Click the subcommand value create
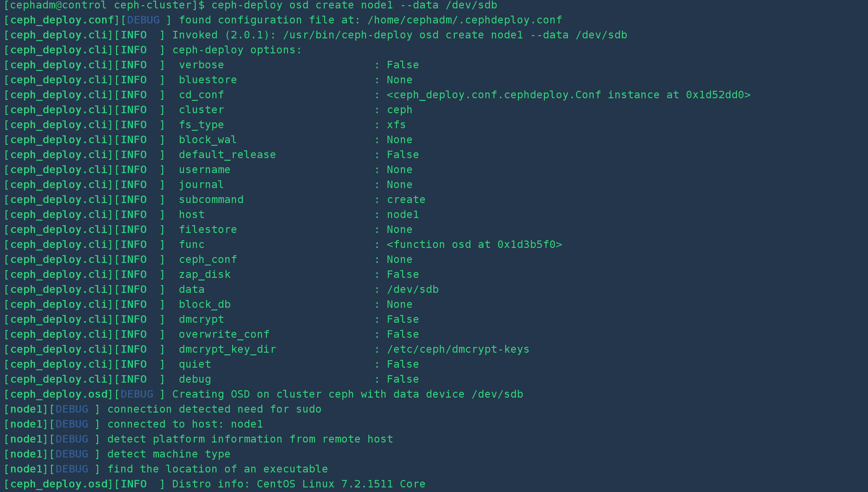 [x=406, y=200]
